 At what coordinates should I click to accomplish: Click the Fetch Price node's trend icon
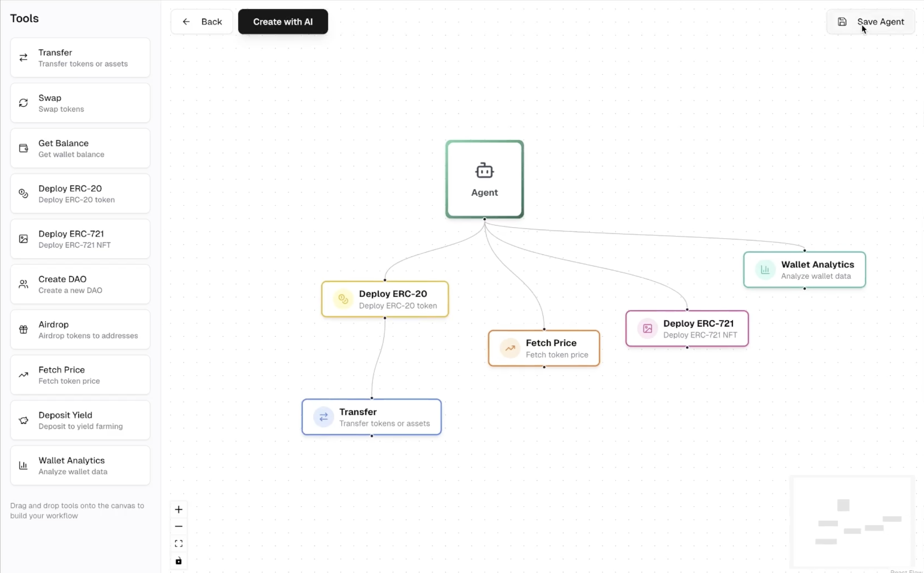(510, 348)
